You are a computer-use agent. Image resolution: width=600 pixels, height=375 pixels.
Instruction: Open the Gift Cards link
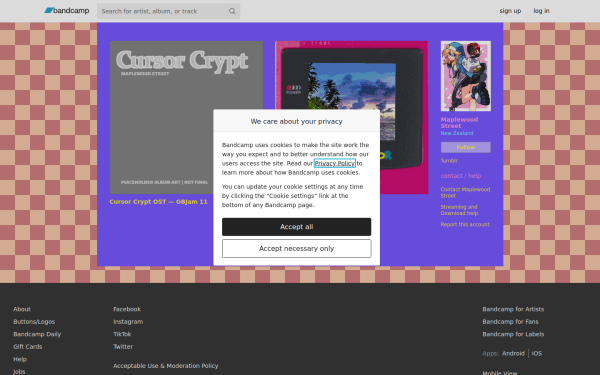[x=28, y=347]
